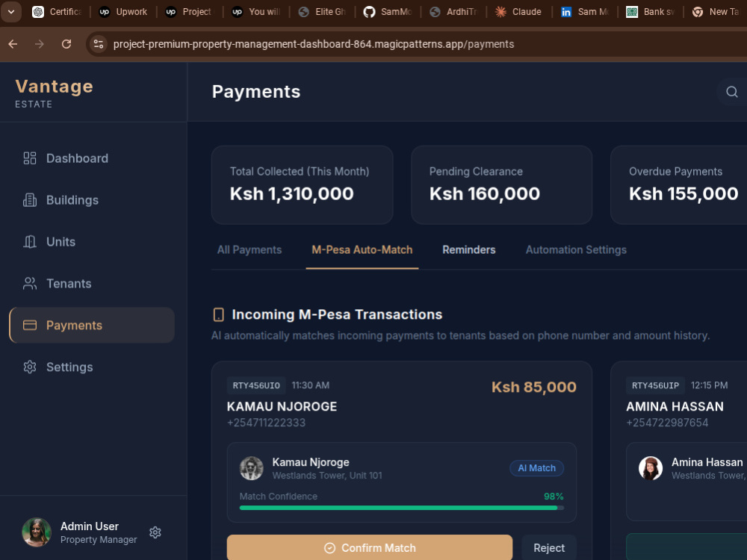Click the 12:15 PM timestamp
This screenshot has width=747, height=560.
pos(710,385)
